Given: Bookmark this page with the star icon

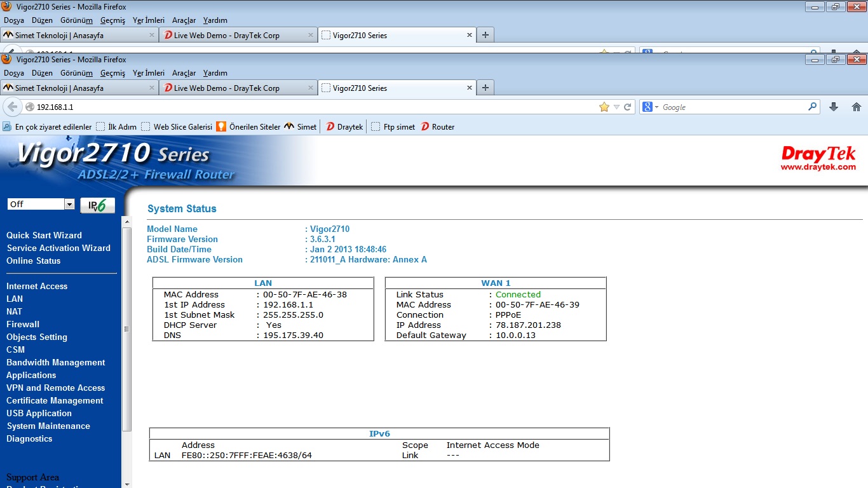Looking at the screenshot, I should click(x=604, y=107).
